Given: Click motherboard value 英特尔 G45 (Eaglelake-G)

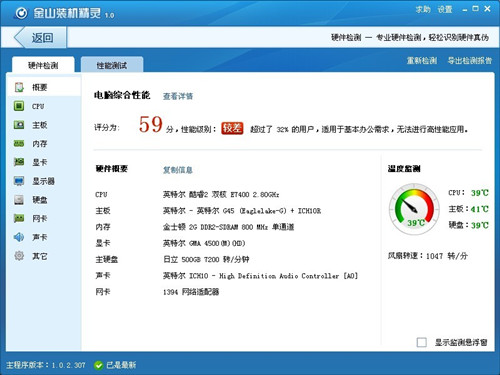Looking at the screenshot, I should pos(242,211).
